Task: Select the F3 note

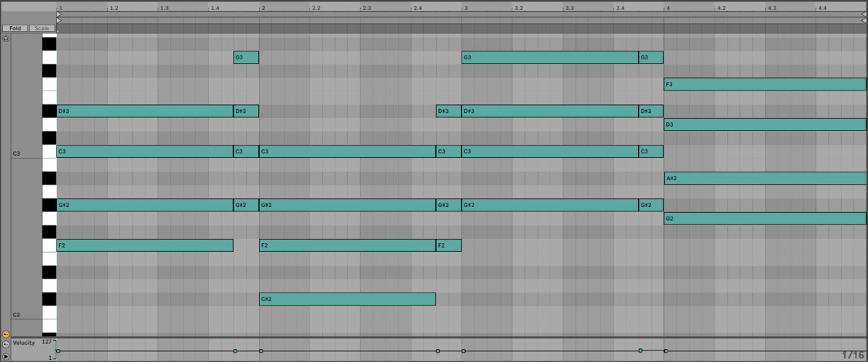Action: pyautogui.click(x=765, y=84)
